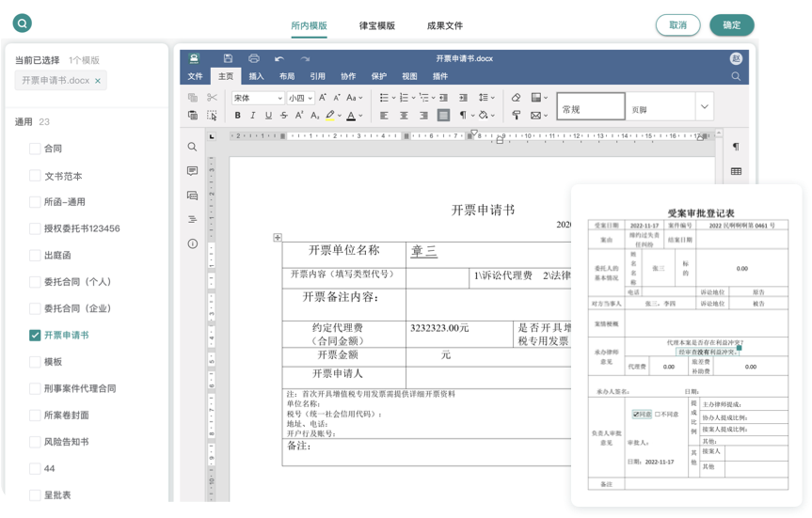Check the 风险告知书 template checkbox
The width and height of the screenshot is (812, 518).
point(35,442)
